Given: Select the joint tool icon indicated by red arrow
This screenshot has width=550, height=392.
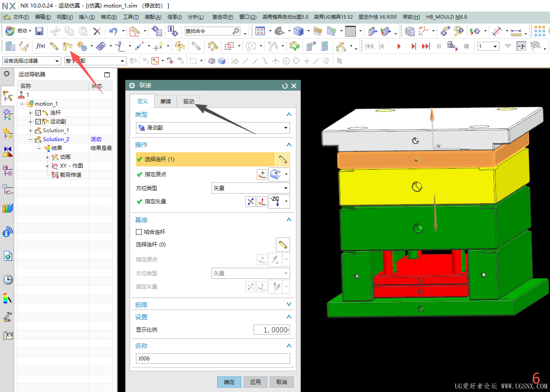Looking at the screenshot, I should pos(68,46).
